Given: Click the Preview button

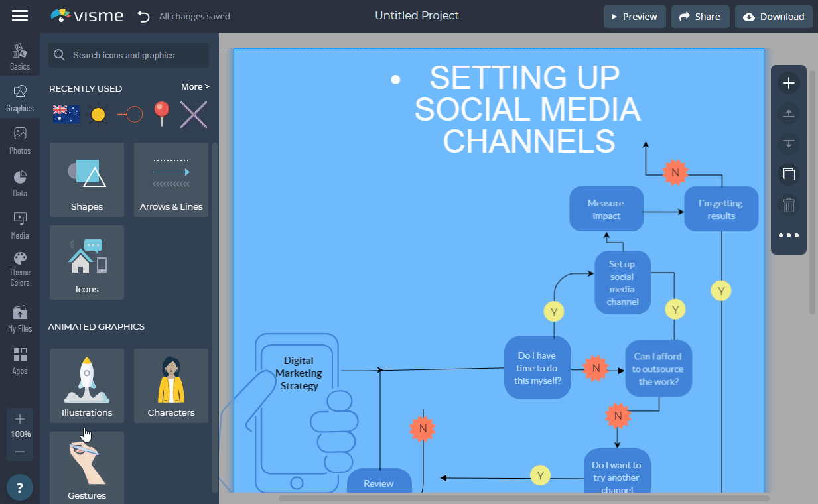Looking at the screenshot, I should pos(634,17).
